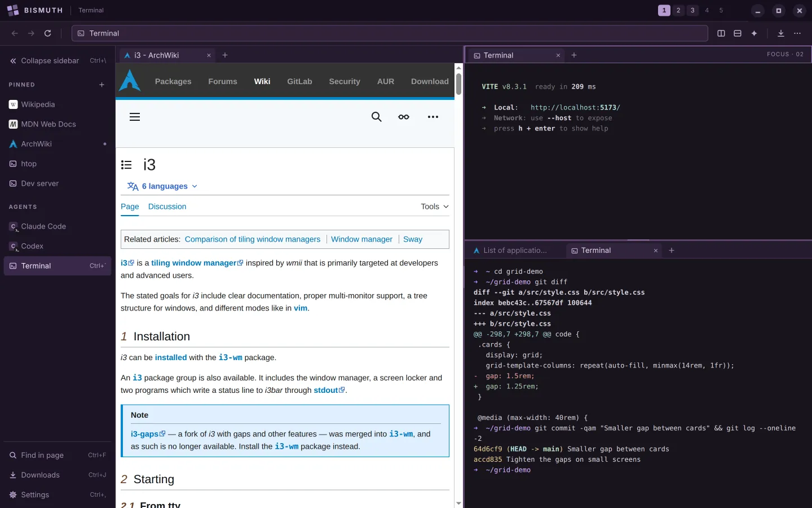Screen dimensions: 812x508
Task: Reload the current pane
Action: coord(48,33)
